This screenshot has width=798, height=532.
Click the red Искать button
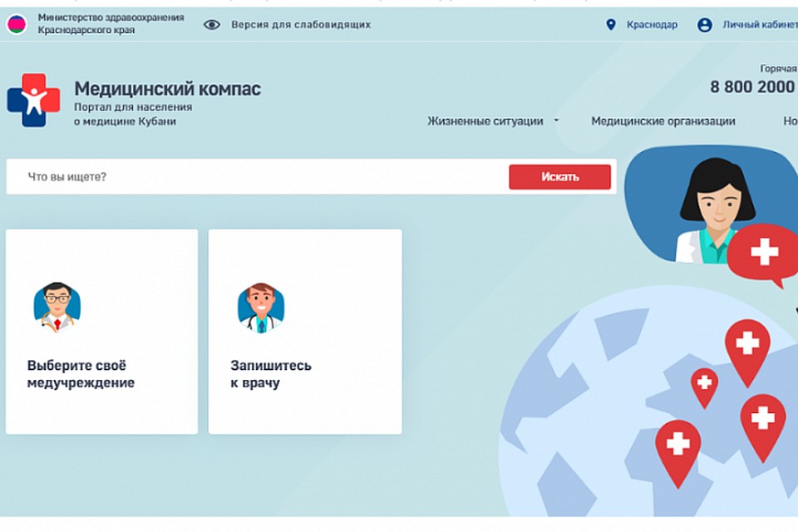pyautogui.click(x=559, y=177)
